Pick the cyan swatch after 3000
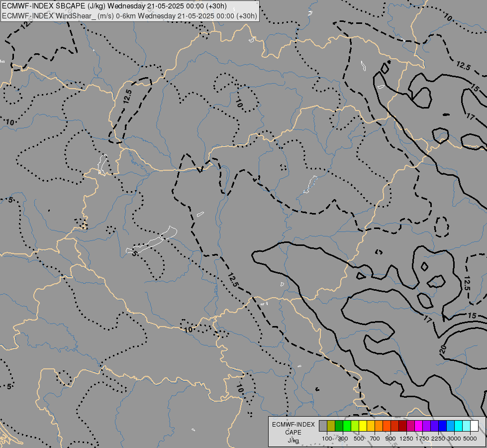Image resolution: width=487 pixels, height=448 pixels. tap(458, 426)
